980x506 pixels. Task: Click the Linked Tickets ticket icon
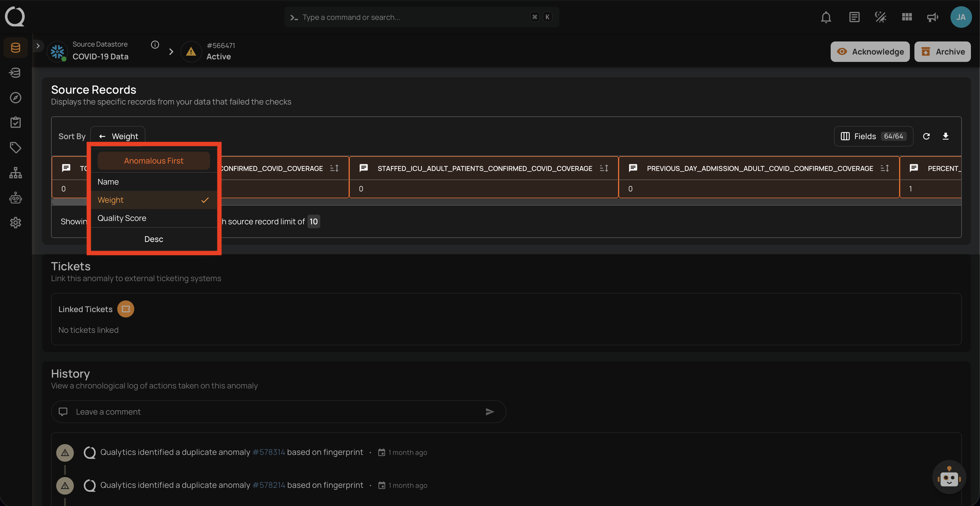[x=125, y=309]
